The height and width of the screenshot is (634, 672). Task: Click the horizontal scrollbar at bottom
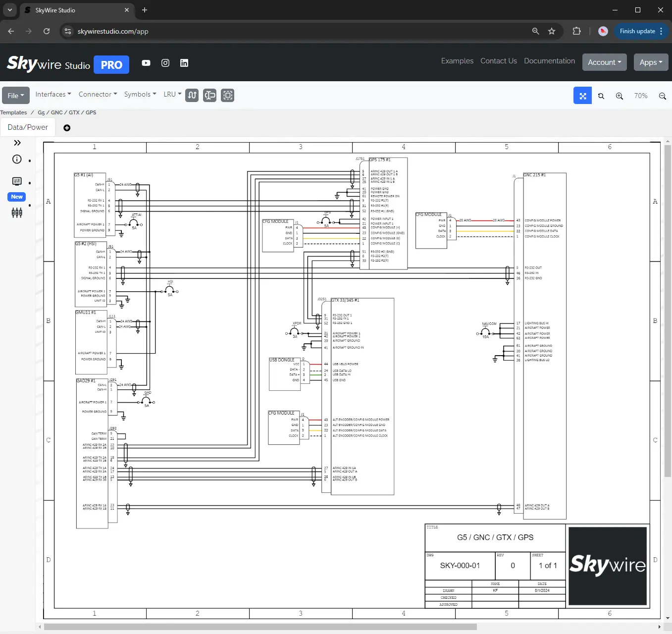coord(260,627)
